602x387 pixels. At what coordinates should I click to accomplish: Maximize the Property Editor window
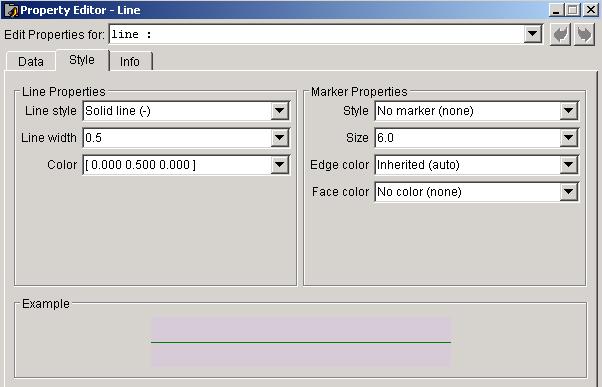(572, 10)
